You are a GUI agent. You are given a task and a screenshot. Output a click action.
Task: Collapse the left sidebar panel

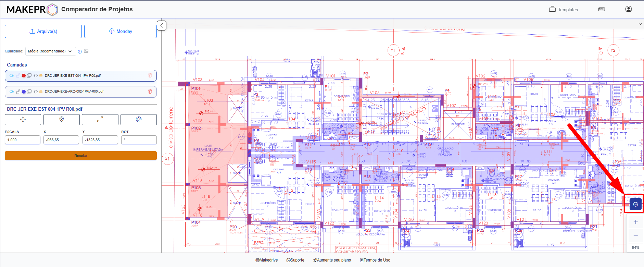(x=162, y=25)
